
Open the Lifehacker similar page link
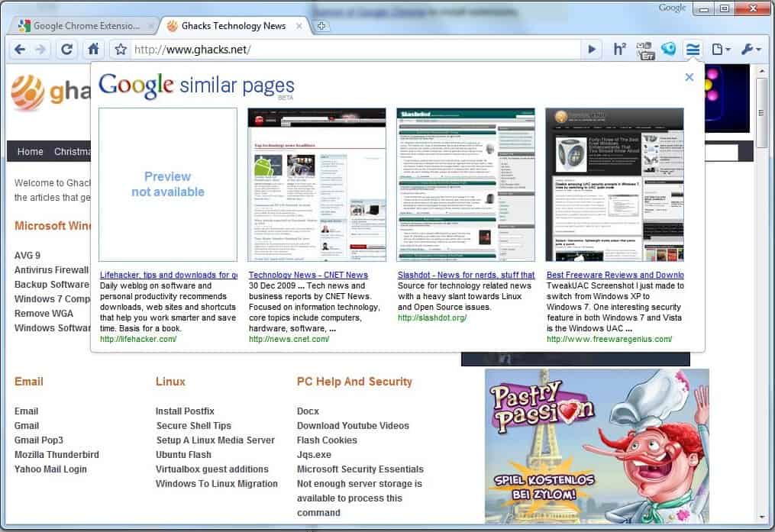click(168, 275)
